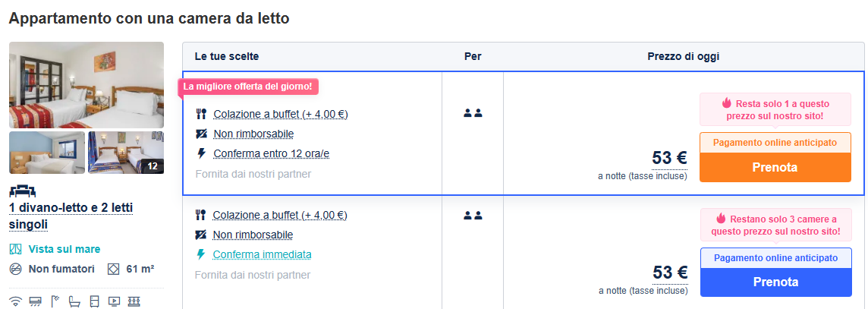Screen dimensions: 868x309
Task: Click the television amenity icon
Action: click(x=114, y=301)
